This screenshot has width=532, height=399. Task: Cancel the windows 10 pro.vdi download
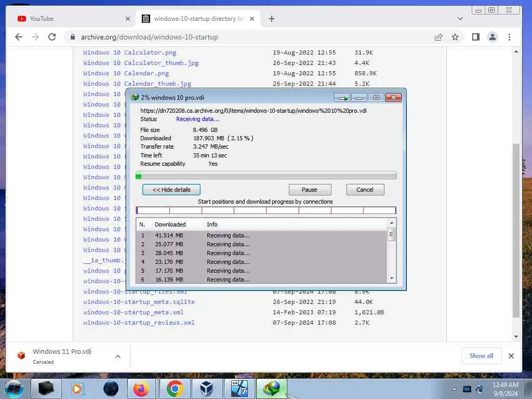click(365, 190)
